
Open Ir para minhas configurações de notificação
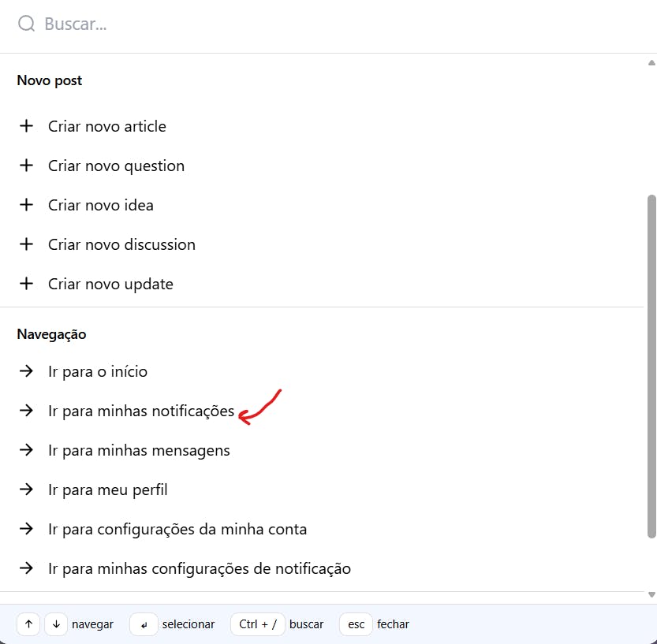tap(199, 568)
